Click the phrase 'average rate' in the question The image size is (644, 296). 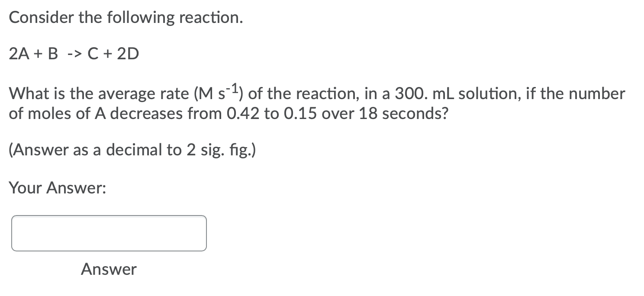(x=136, y=93)
